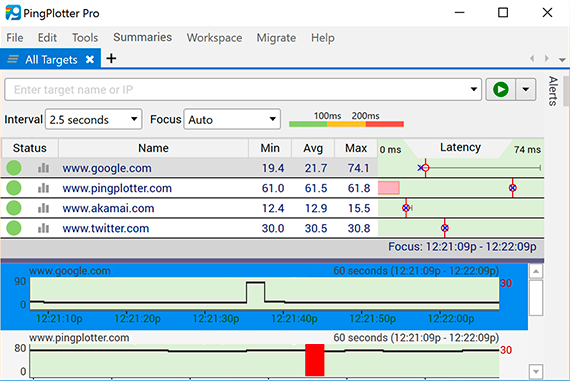Sort by the Name column header
570x381 pixels.
tap(153, 148)
